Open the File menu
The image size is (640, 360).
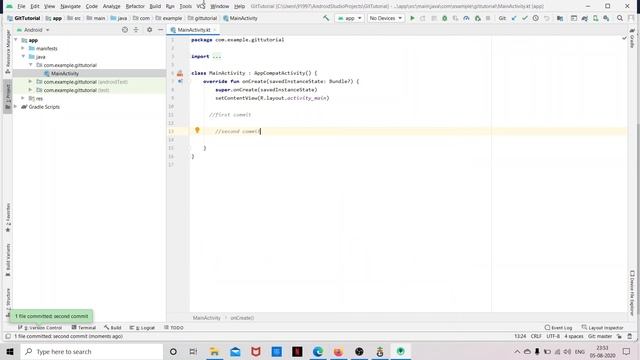click(x=21, y=6)
